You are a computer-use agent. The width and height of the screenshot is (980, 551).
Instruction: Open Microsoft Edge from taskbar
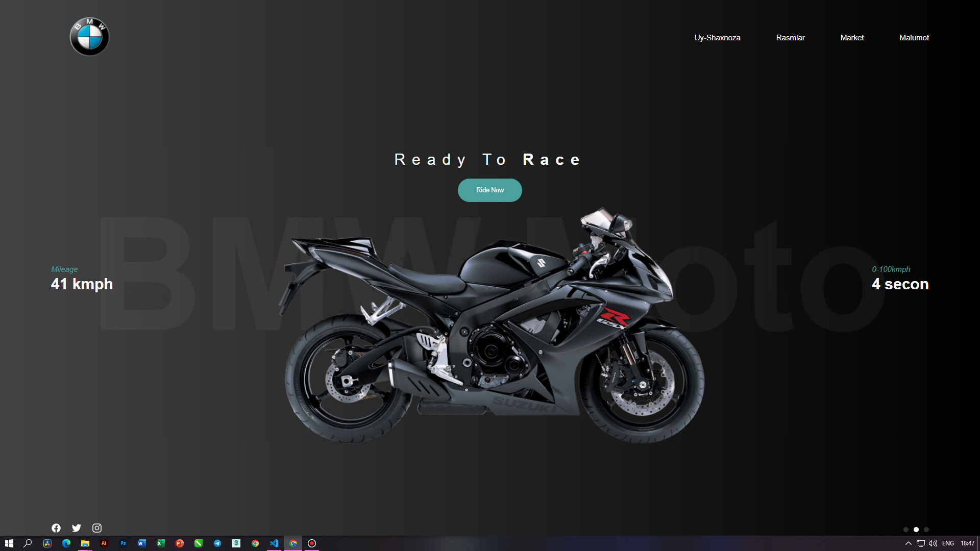pos(66,543)
